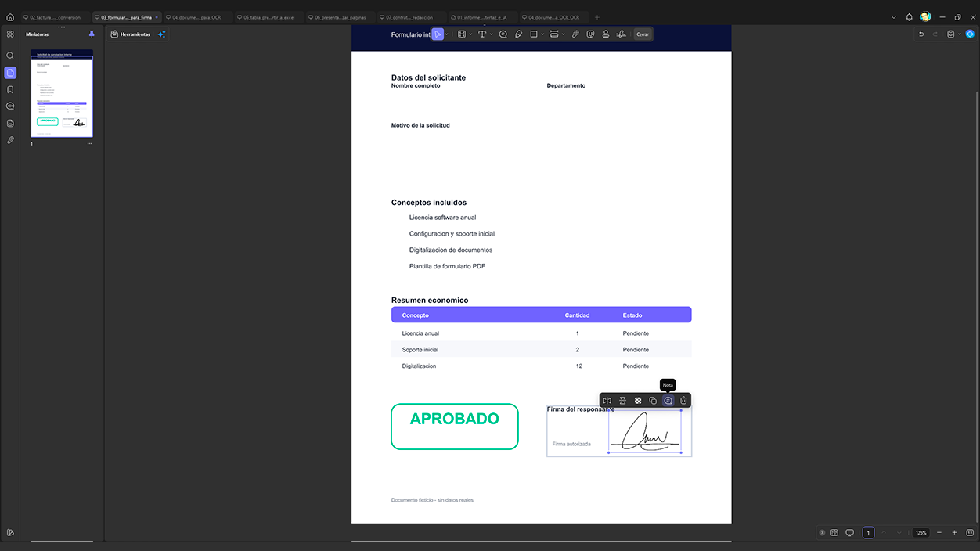Open the tab list chevron at top right
Screen dimensions: 980x551
pos(894,17)
